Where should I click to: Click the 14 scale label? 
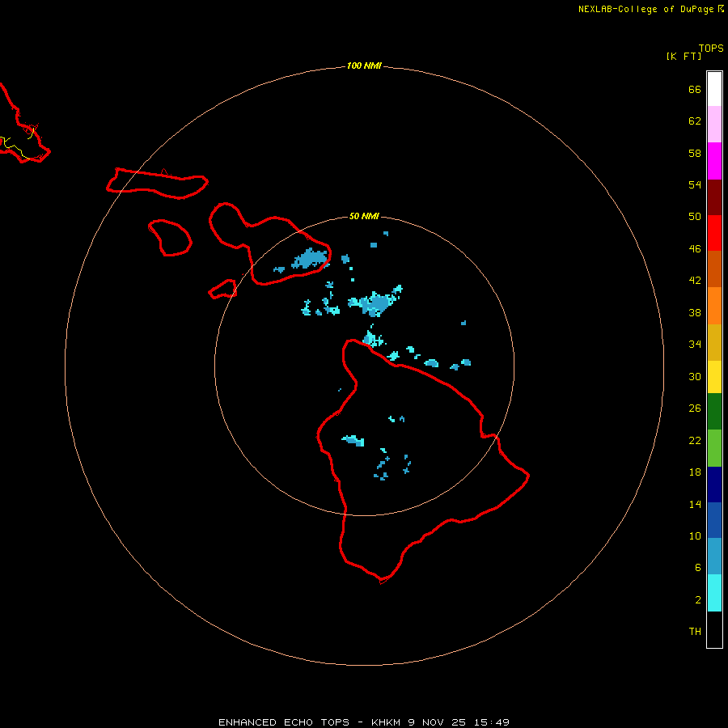695,504
